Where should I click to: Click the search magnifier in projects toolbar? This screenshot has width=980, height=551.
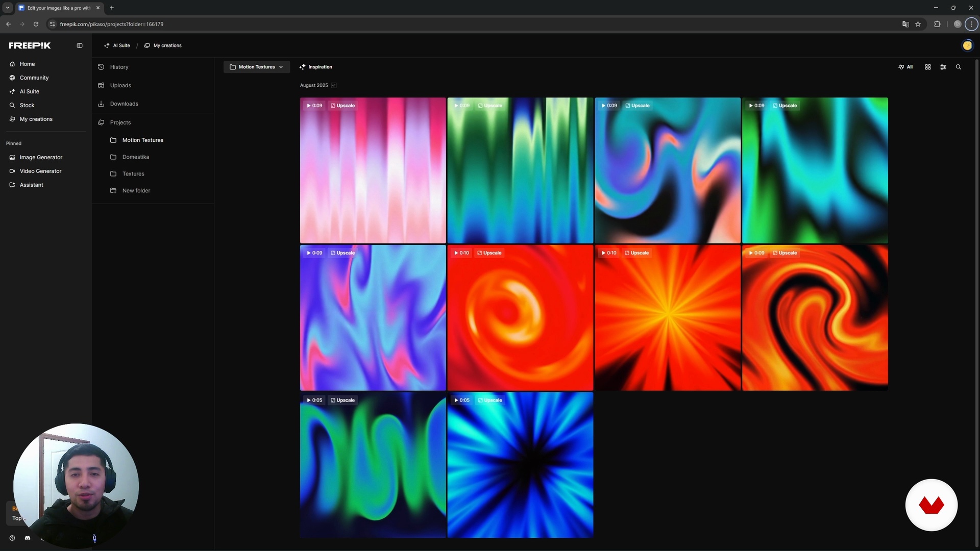[x=958, y=67]
